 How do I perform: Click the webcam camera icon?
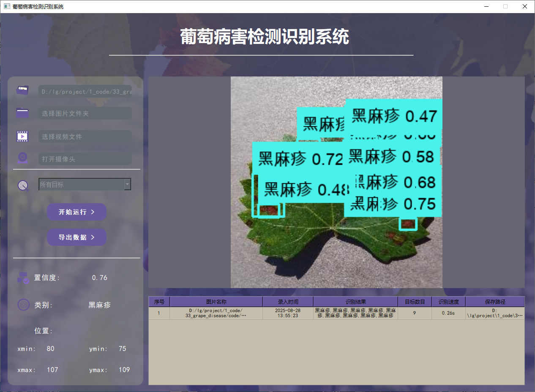pos(22,158)
